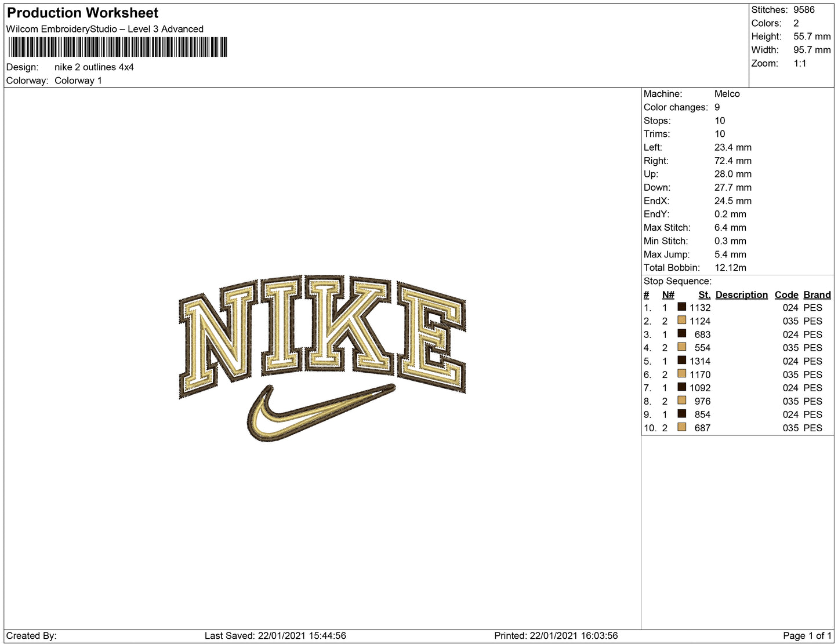Click the 'Colorway 1' value
The height and width of the screenshot is (644, 838).
click(x=78, y=81)
